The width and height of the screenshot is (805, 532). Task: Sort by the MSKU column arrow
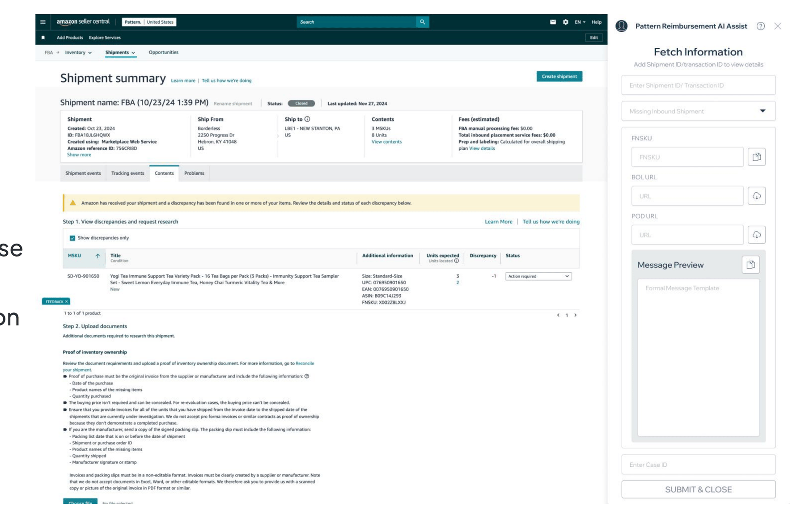point(97,256)
